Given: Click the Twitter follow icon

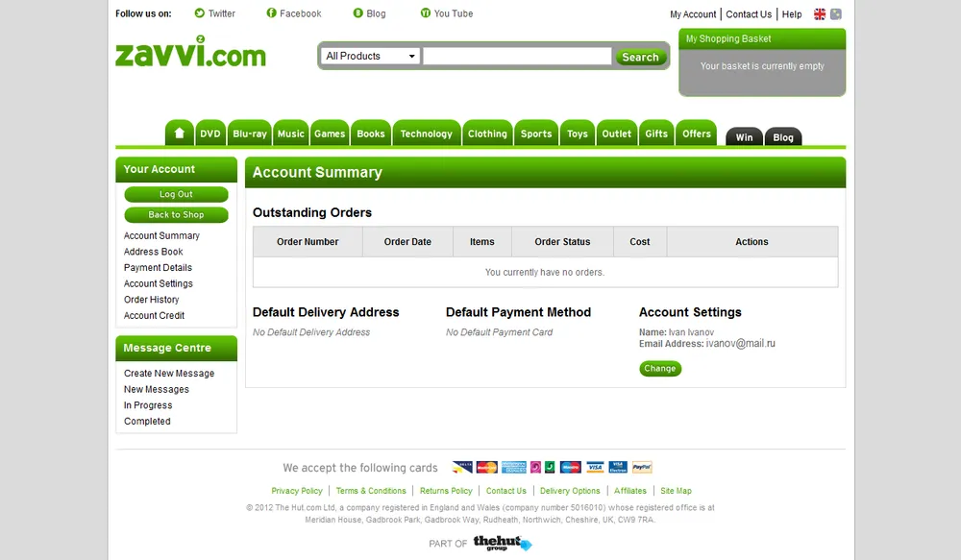Looking at the screenshot, I should tap(199, 12).
